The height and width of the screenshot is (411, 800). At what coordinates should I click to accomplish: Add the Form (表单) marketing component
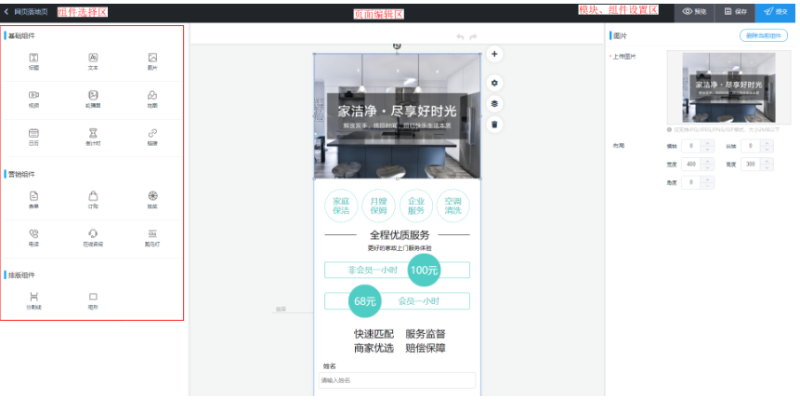(x=34, y=200)
